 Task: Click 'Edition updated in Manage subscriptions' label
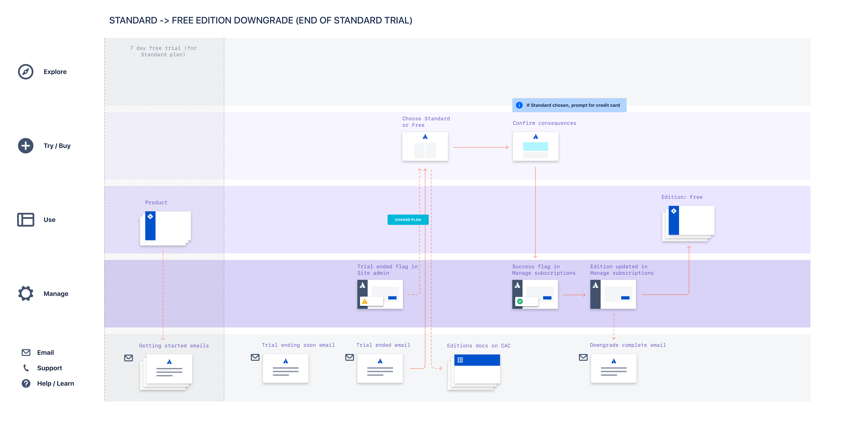[622, 270]
